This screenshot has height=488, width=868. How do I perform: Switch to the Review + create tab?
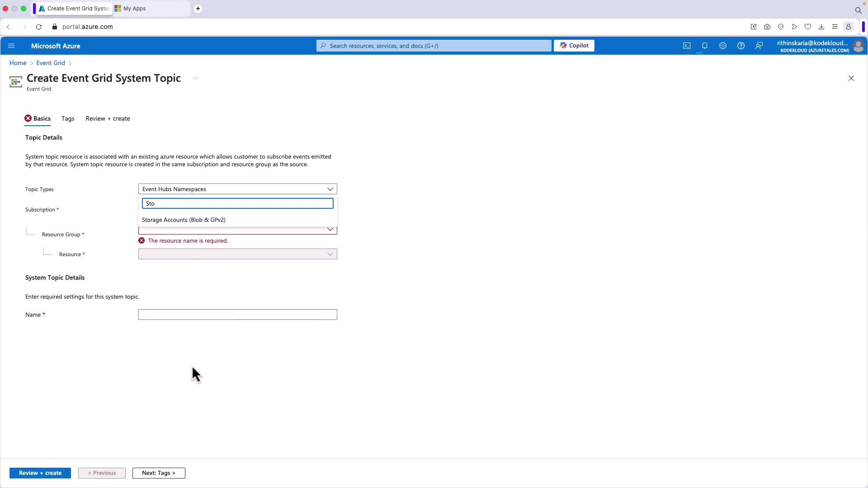(108, 118)
